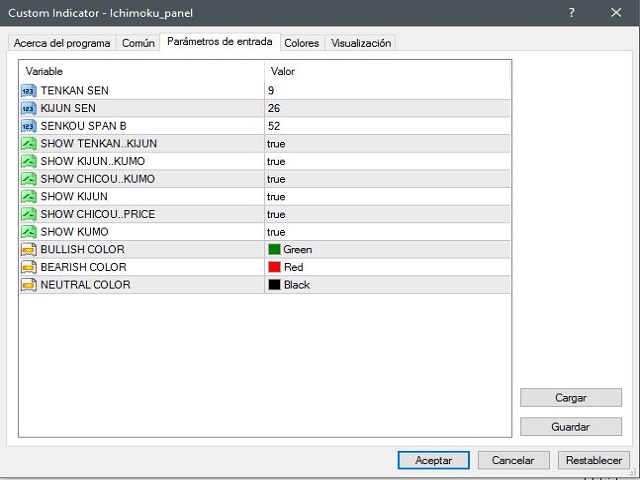Click the integer icon beside KIJUN SEN
Viewport: 640px width, 480px height.
(x=29, y=108)
